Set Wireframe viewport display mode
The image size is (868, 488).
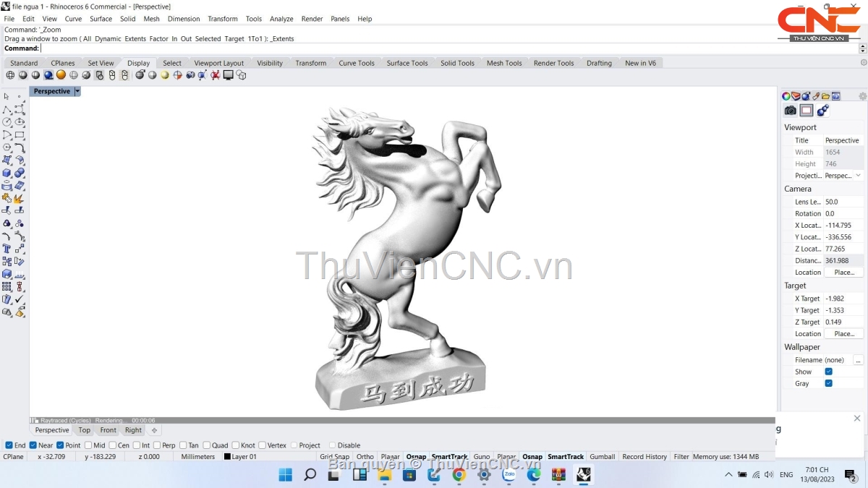(x=10, y=74)
